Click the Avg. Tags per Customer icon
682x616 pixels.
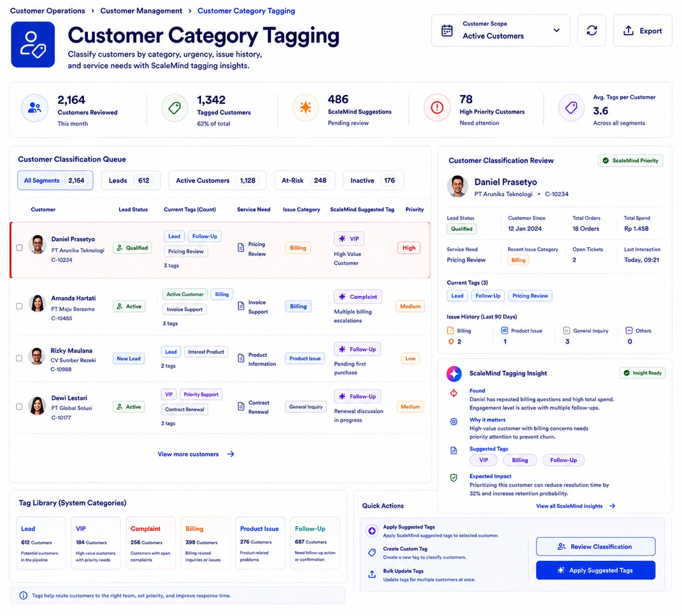(571, 108)
